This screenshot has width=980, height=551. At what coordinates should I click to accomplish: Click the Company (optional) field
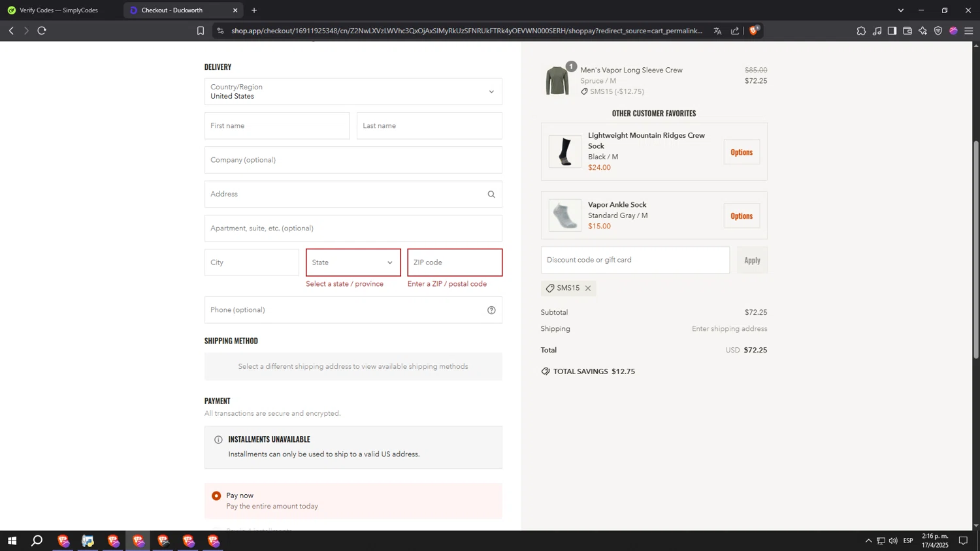coord(353,160)
